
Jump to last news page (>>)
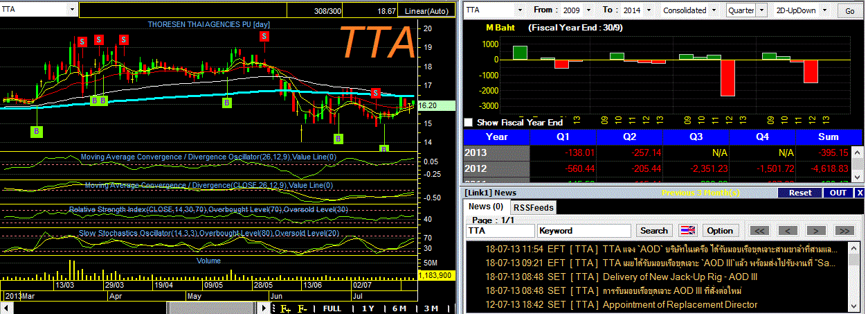tap(844, 231)
